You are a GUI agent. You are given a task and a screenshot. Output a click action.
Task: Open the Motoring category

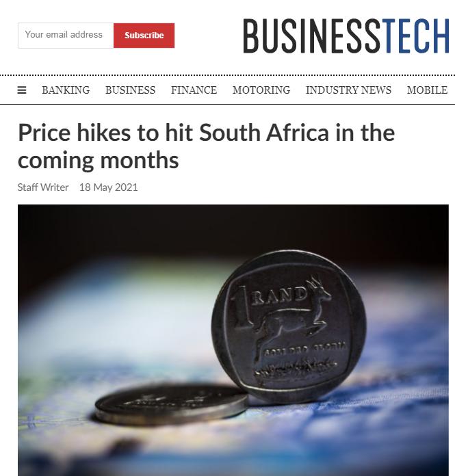261,90
